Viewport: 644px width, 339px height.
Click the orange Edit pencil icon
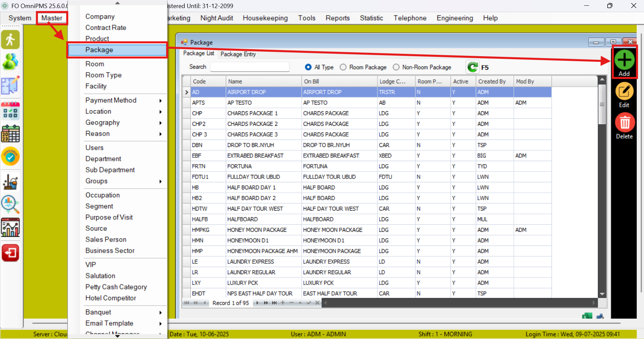pos(624,91)
